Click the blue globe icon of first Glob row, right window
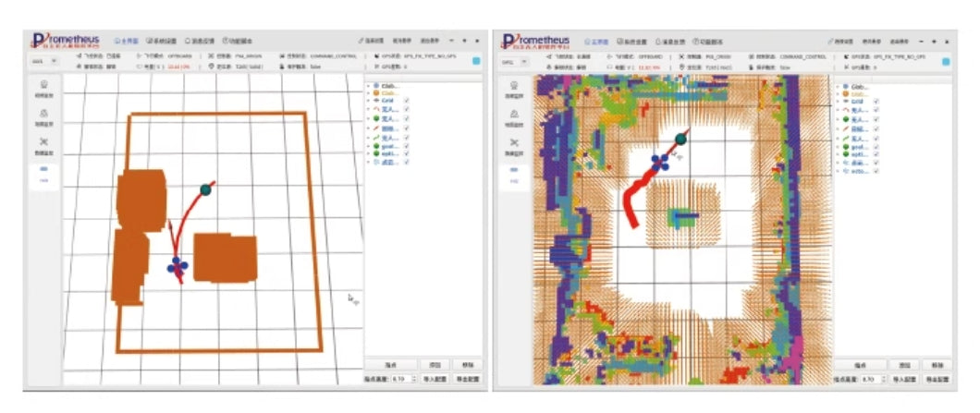 [846, 86]
